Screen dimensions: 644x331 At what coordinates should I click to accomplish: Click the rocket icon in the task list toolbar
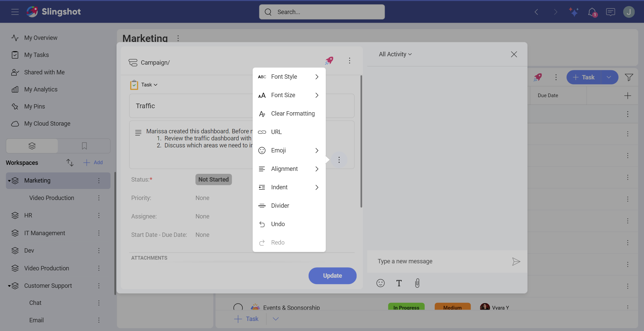click(538, 77)
